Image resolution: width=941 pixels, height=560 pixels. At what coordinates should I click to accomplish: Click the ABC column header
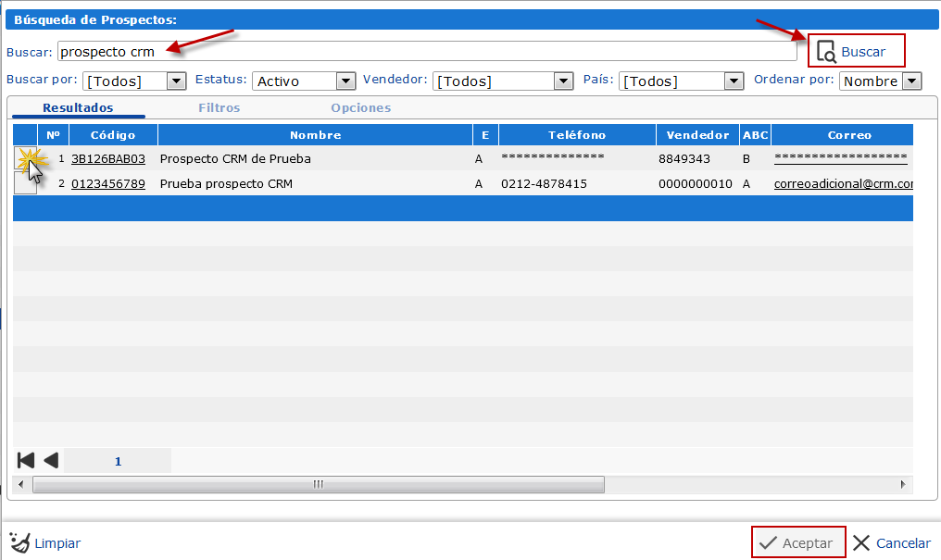(755, 135)
